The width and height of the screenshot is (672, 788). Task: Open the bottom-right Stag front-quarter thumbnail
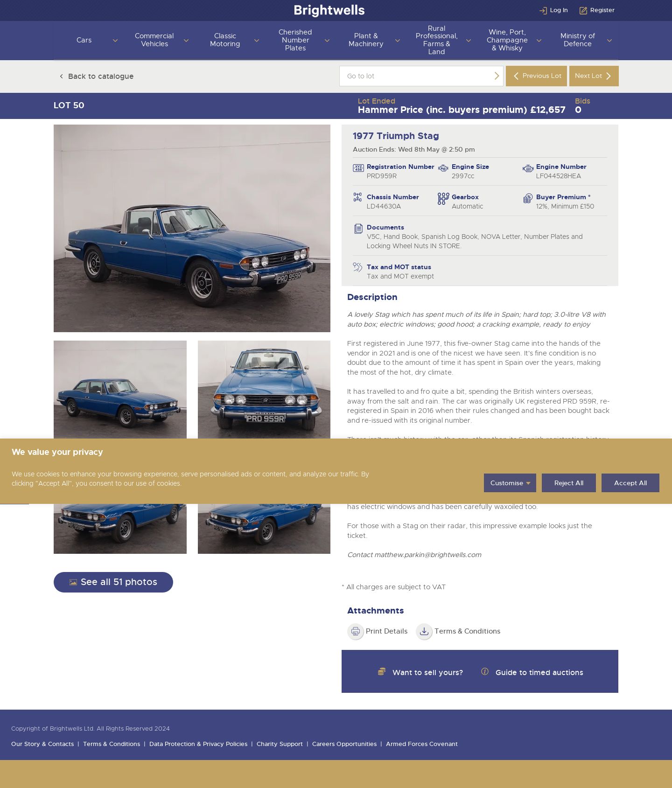click(264, 529)
